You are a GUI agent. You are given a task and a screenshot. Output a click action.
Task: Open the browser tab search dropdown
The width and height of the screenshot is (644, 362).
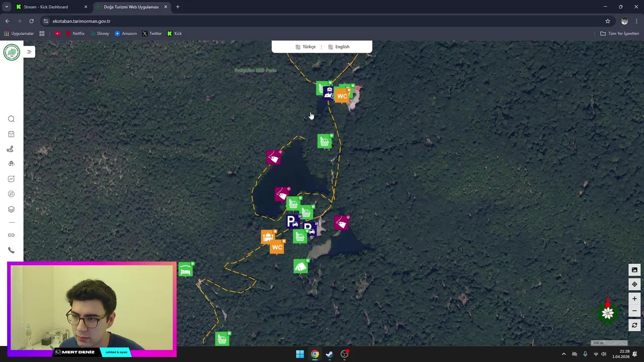(x=7, y=7)
